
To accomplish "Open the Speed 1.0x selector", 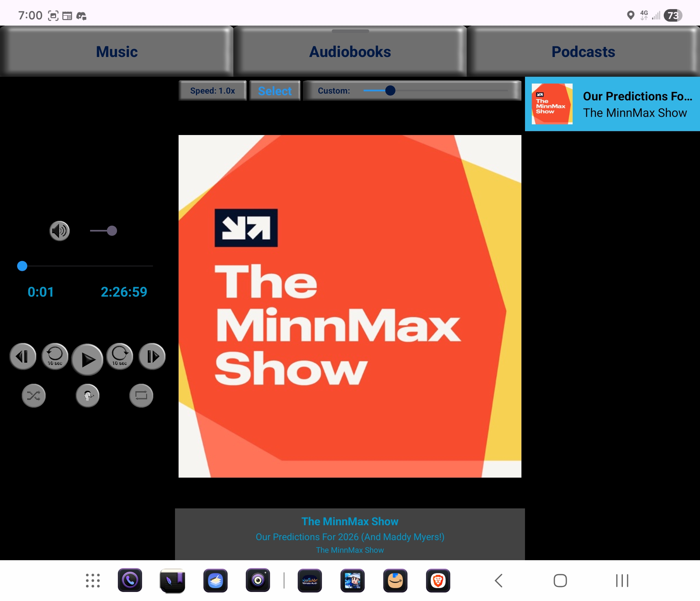I will (x=213, y=90).
